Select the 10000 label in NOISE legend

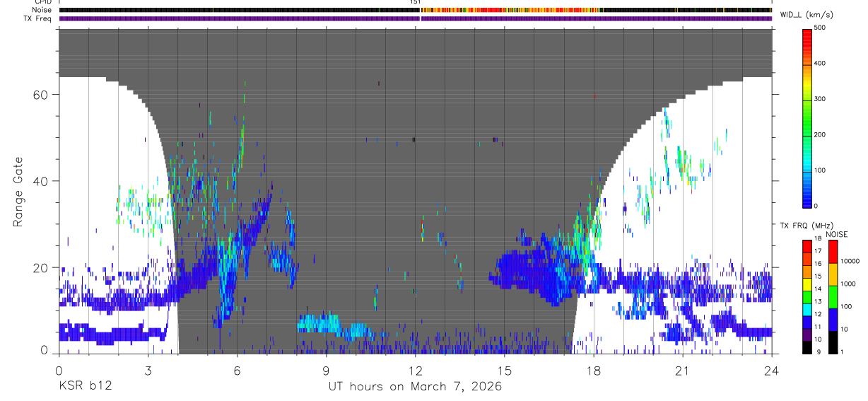coord(850,262)
